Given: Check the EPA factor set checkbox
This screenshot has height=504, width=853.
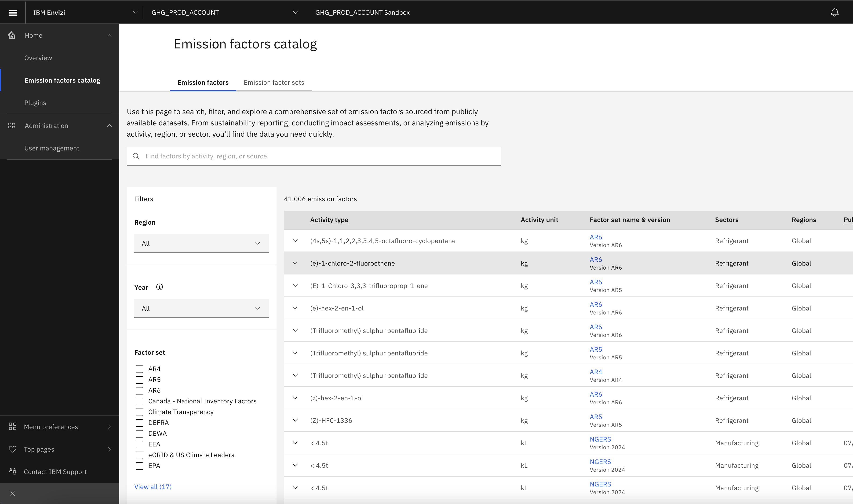Looking at the screenshot, I should coord(139,466).
